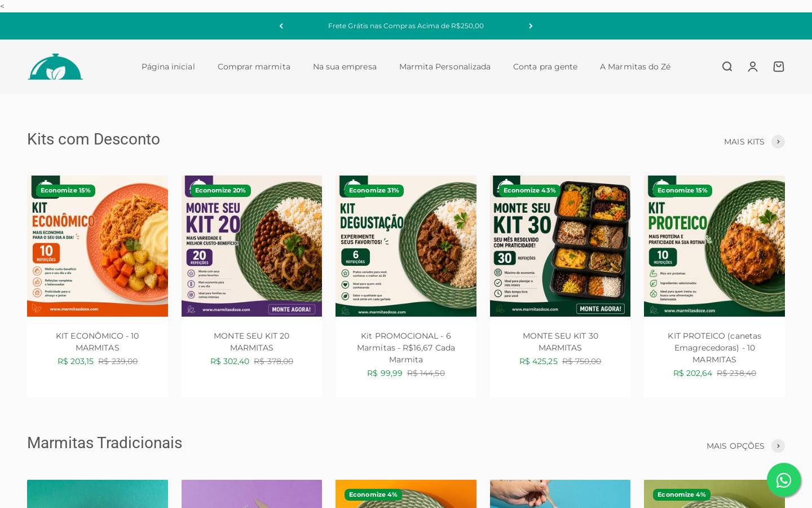This screenshot has width=812, height=508.
Task: Open the shopping cart icon
Action: coord(779,67)
